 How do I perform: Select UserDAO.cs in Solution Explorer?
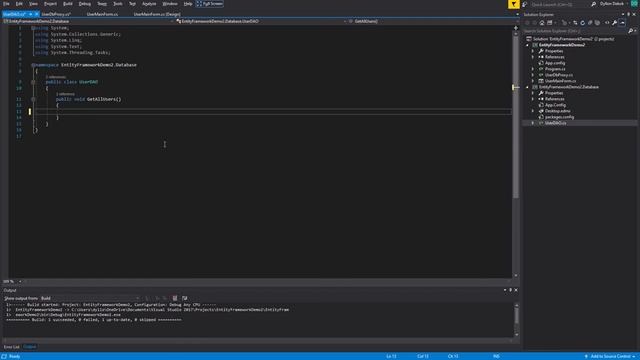[556, 123]
